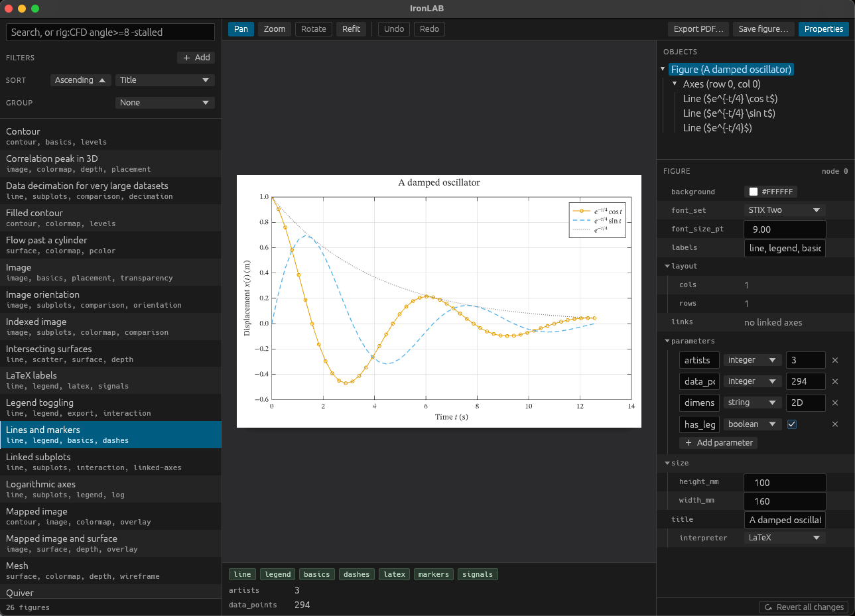Remove the has_legend boolean parameter
The height and width of the screenshot is (616, 855).
835,424
